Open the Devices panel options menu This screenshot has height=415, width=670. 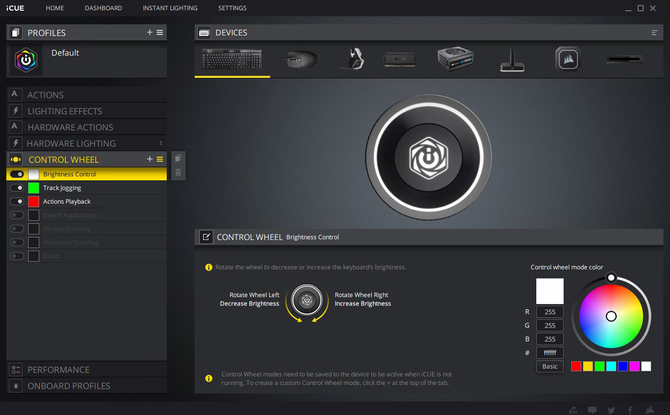tap(654, 32)
